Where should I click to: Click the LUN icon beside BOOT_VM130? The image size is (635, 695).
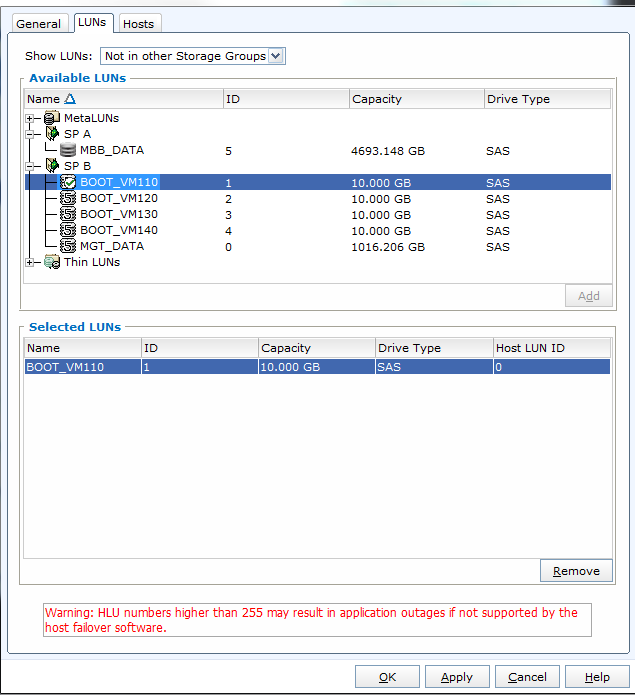[x=68, y=214]
